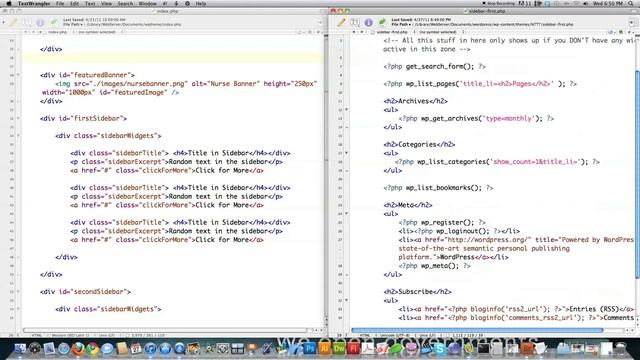Open the Trash in the Dock
The width and height of the screenshot is (640, 360).
(621, 349)
